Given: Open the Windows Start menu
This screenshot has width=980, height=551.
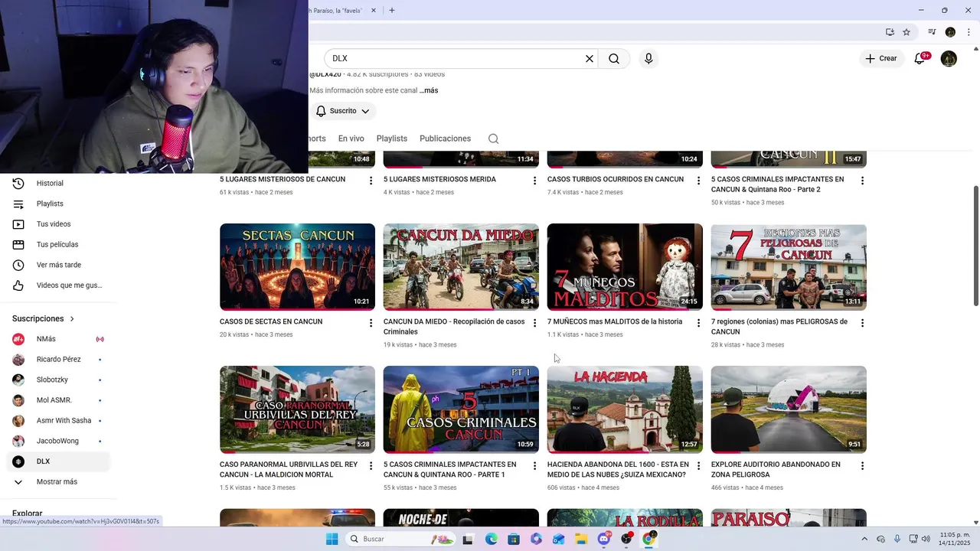Looking at the screenshot, I should coord(332,539).
